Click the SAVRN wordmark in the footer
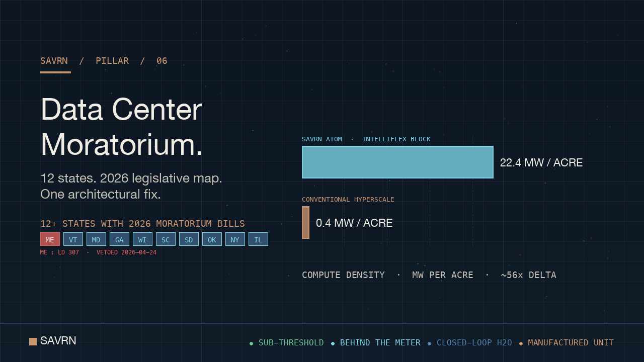 tap(58, 341)
